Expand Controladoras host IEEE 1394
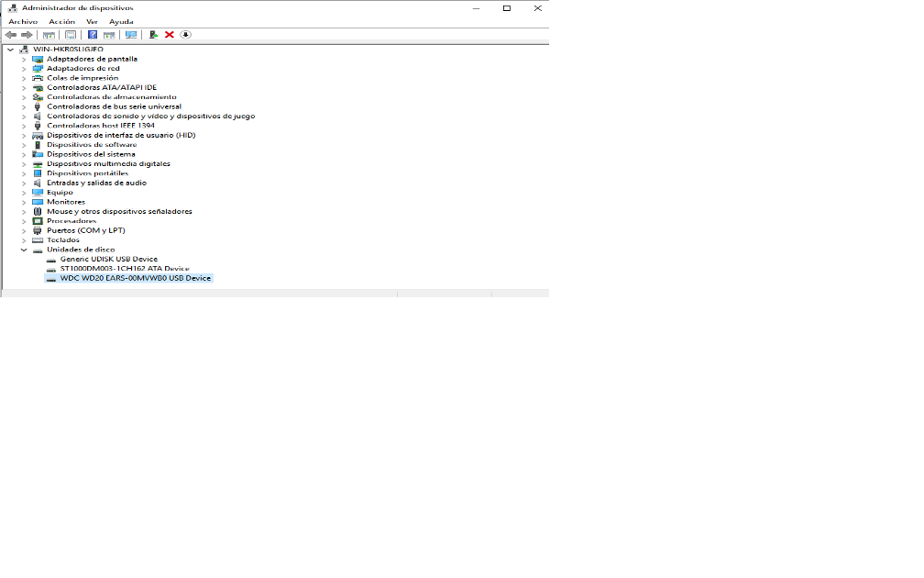This screenshot has width=924, height=578. click(x=24, y=126)
